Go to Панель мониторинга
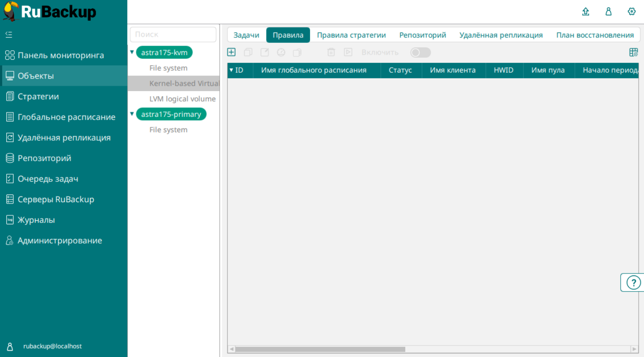The width and height of the screenshot is (644, 357). 60,56
